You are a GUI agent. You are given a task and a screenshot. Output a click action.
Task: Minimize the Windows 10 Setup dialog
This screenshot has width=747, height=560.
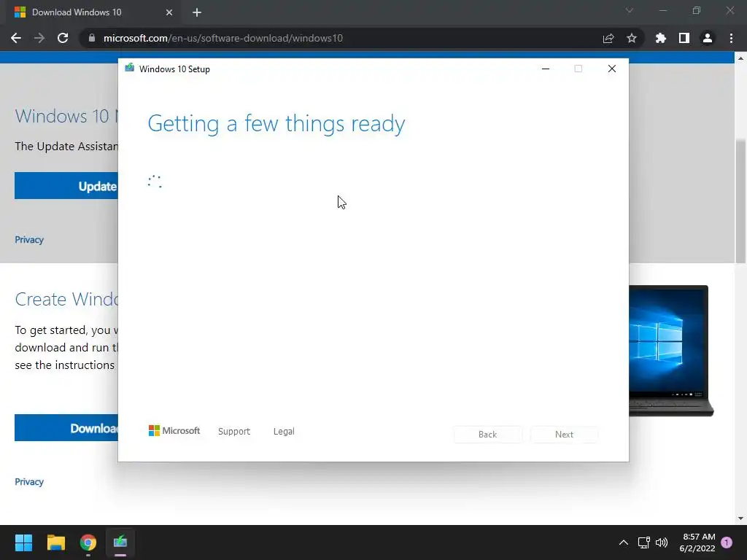(x=546, y=69)
